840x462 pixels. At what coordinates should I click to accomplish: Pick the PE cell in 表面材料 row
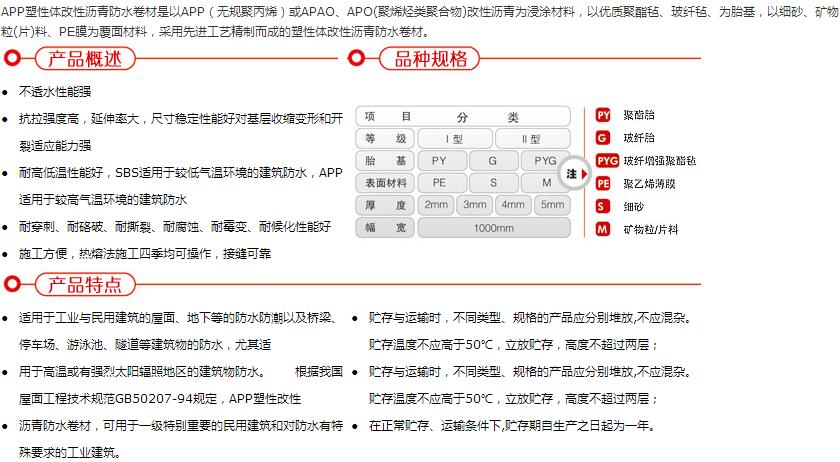[439, 183]
